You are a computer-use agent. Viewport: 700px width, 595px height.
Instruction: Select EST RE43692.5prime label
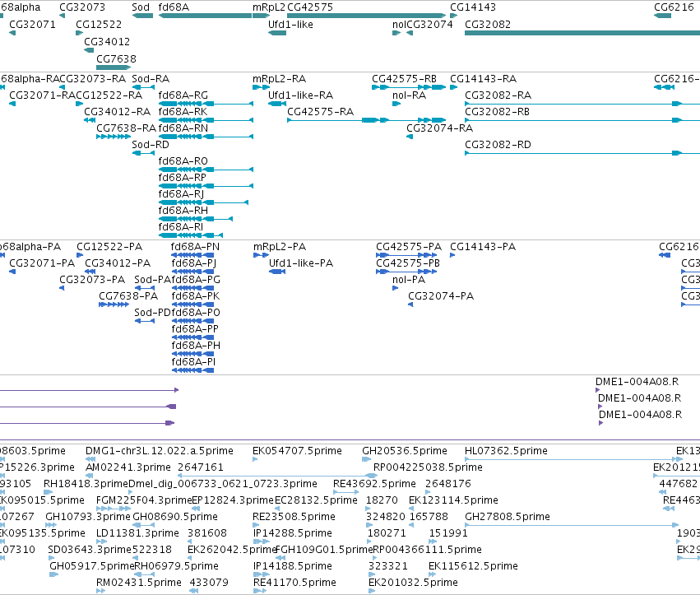[374, 484]
